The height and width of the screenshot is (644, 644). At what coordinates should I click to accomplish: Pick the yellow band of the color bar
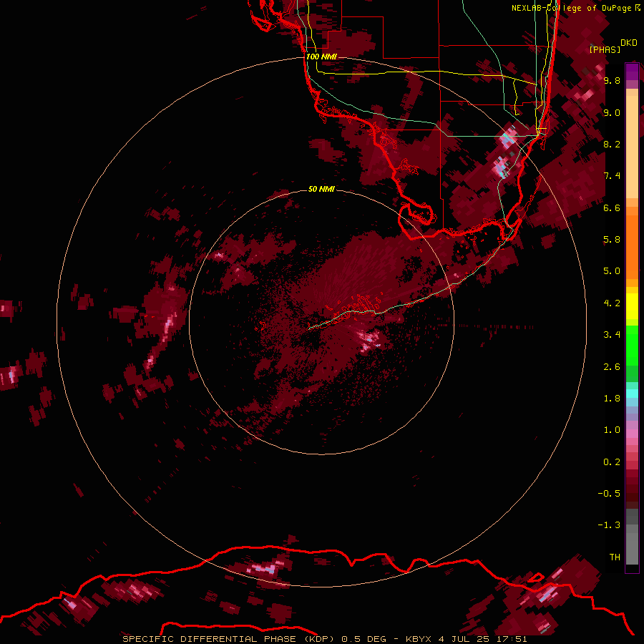(632, 306)
